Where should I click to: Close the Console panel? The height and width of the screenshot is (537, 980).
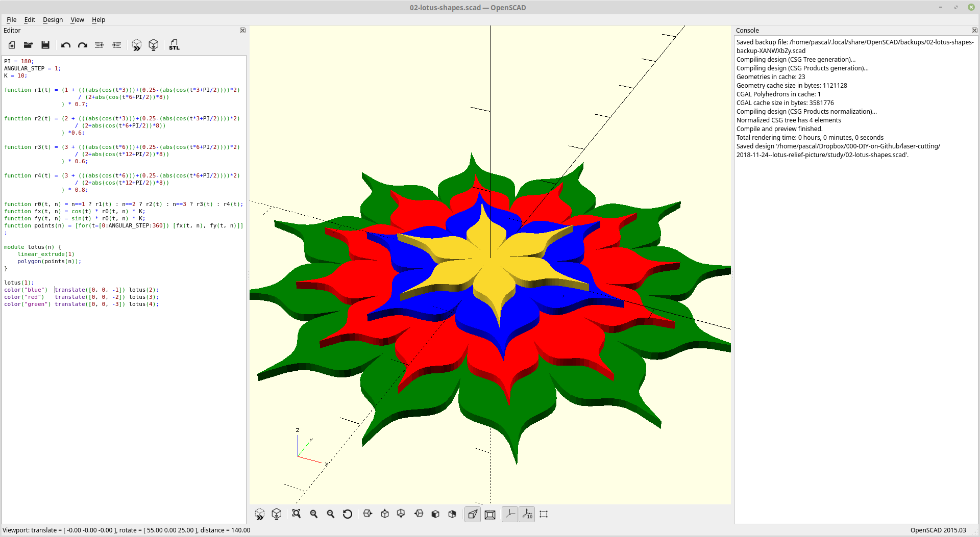(x=975, y=31)
